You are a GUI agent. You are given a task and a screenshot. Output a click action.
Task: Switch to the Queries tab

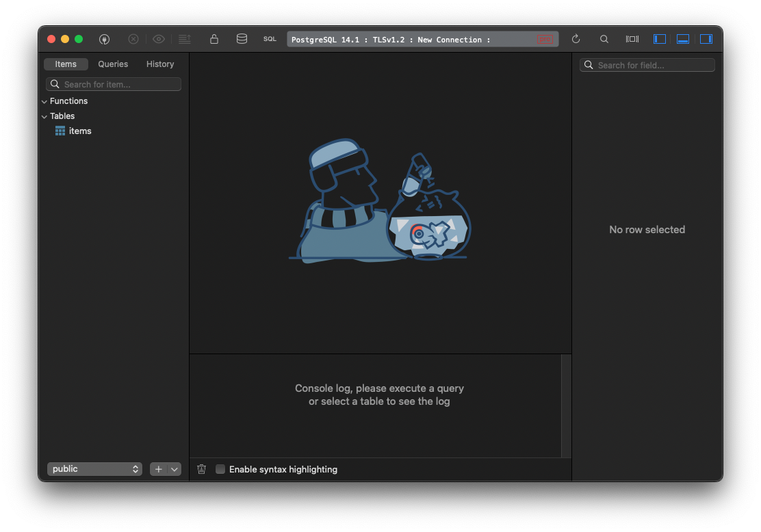113,64
